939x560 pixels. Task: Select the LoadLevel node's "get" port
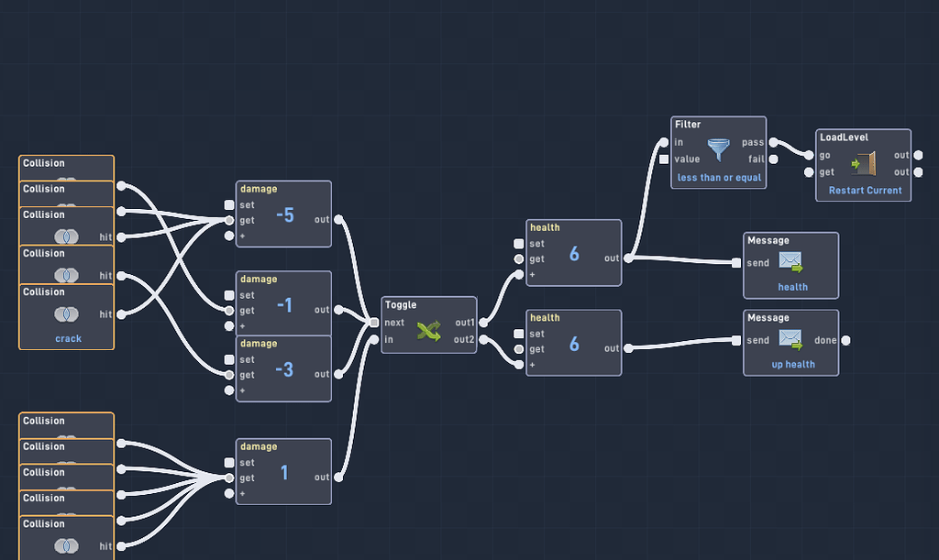(x=809, y=172)
